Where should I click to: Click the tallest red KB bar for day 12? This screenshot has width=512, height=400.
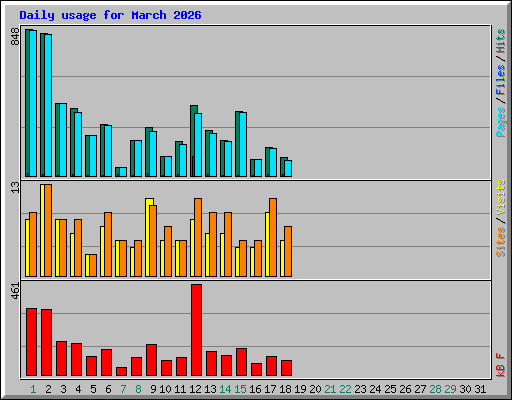tap(196, 330)
